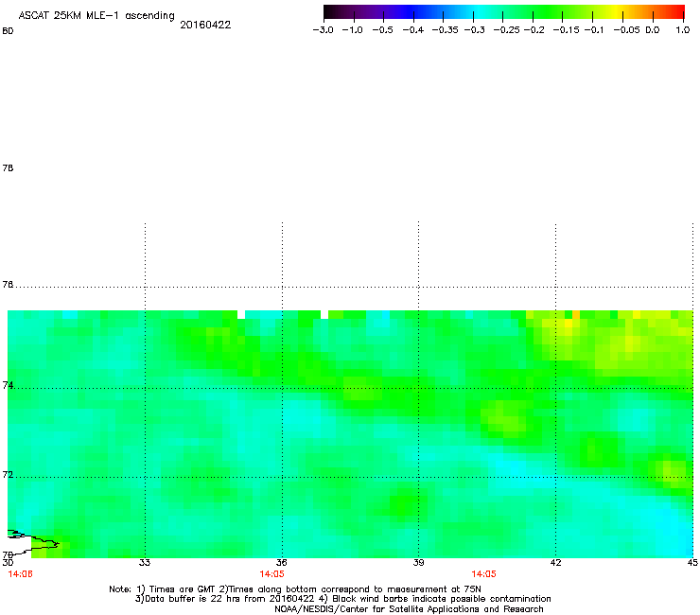Pick the red end of the color bar
The height and width of the screenshot is (615, 700).
(x=678, y=12)
